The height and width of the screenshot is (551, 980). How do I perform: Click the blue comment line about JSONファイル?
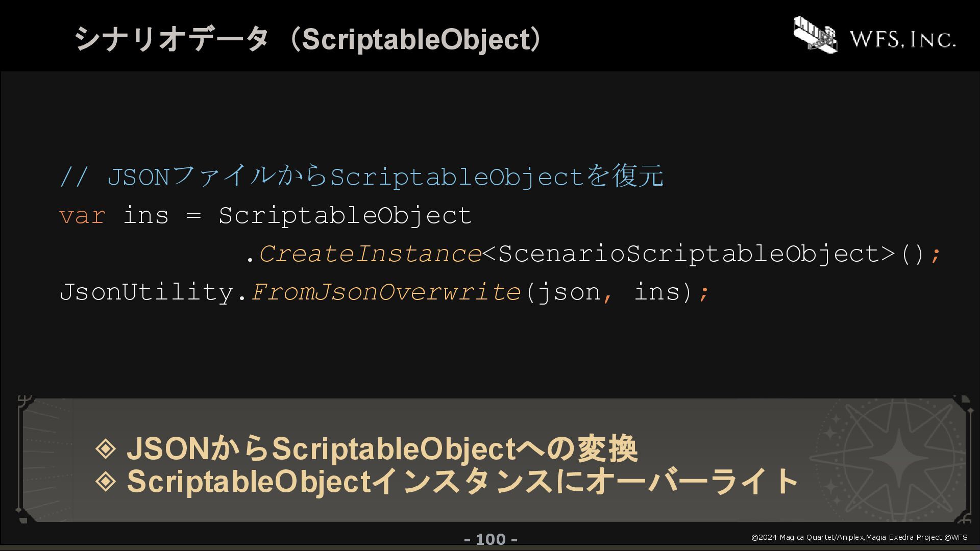[x=361, y=177]
